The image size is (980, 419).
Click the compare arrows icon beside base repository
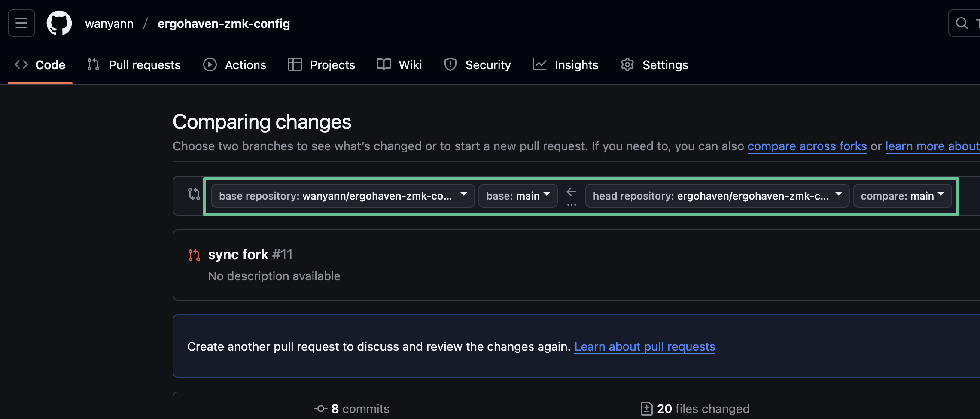194,194
